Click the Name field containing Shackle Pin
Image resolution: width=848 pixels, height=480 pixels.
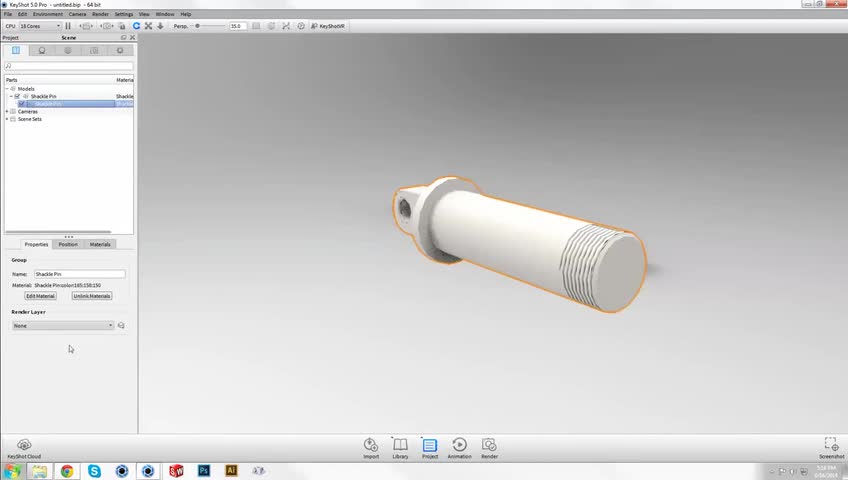tap(80, 274)
